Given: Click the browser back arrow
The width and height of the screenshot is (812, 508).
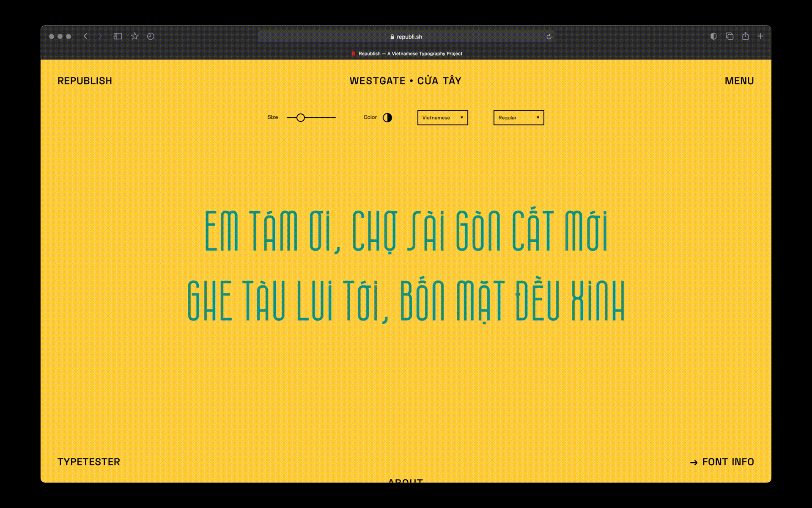Looking at the screenshot, I should point(85,36).
